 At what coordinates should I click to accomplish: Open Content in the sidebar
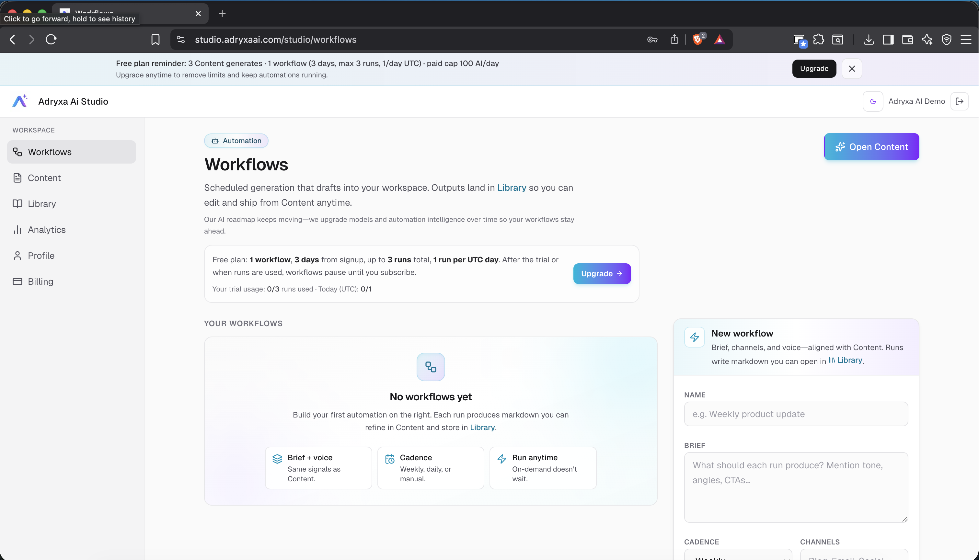pos(72,178)
